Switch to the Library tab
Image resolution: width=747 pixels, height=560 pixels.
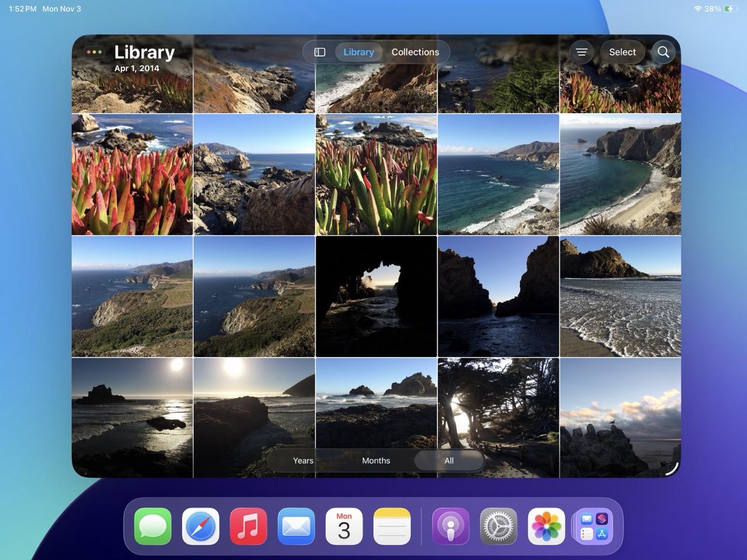click(358, 52)
